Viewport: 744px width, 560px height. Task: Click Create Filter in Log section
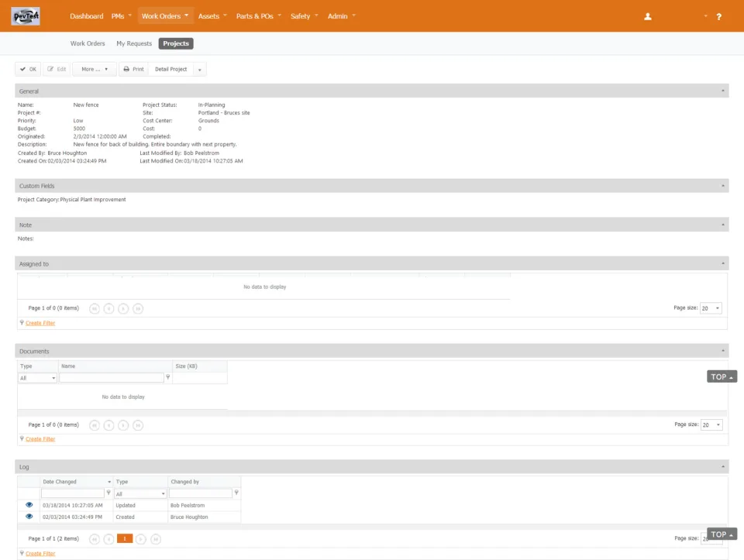click(40, 553)
